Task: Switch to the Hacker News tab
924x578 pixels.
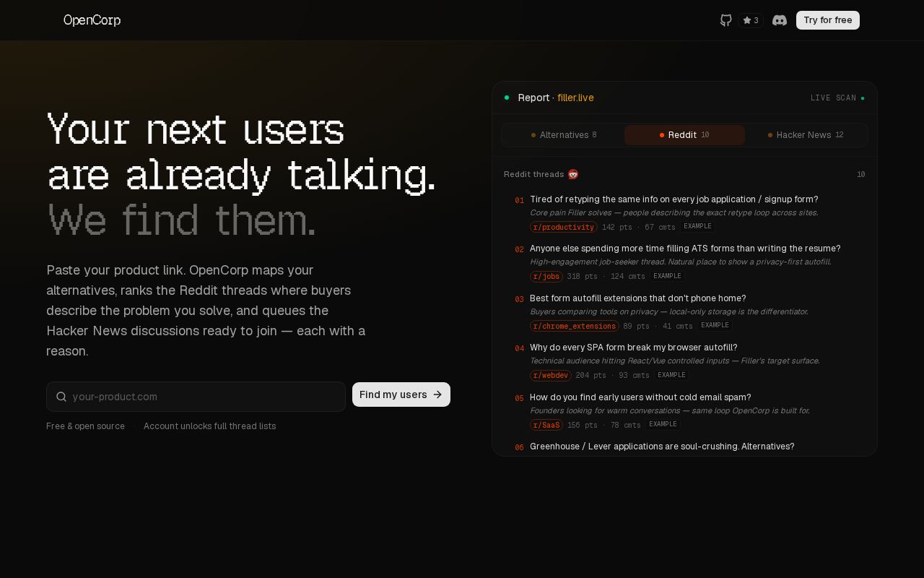Action: 806,135
